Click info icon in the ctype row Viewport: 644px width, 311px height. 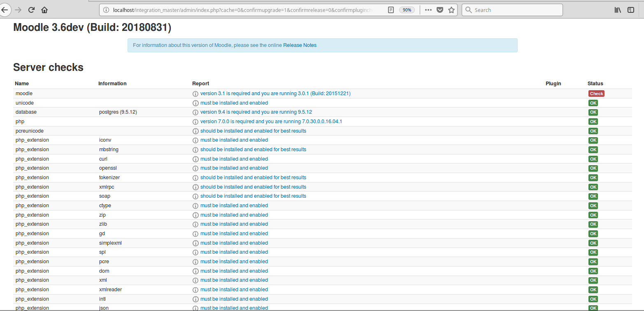point(195,206)
